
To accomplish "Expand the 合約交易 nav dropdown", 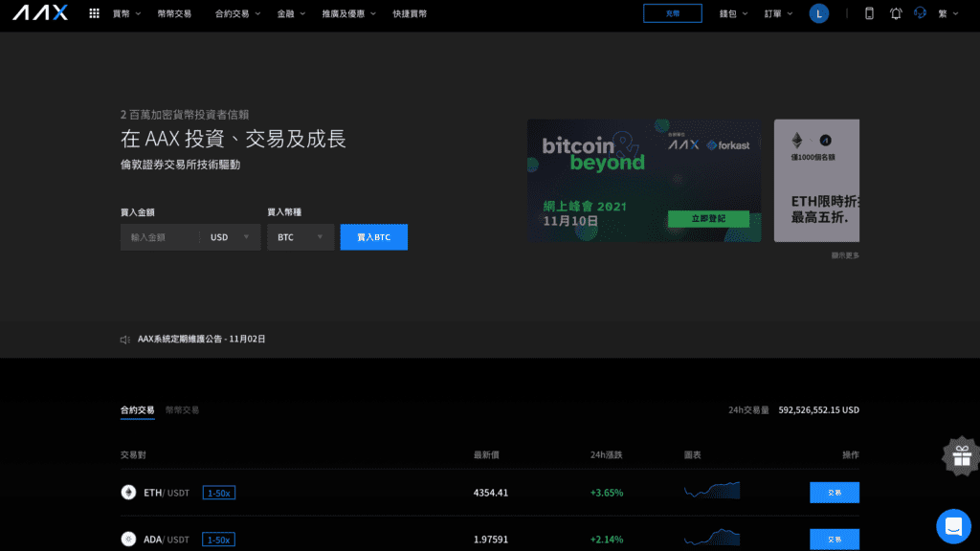I will click(x=237, y=13).
